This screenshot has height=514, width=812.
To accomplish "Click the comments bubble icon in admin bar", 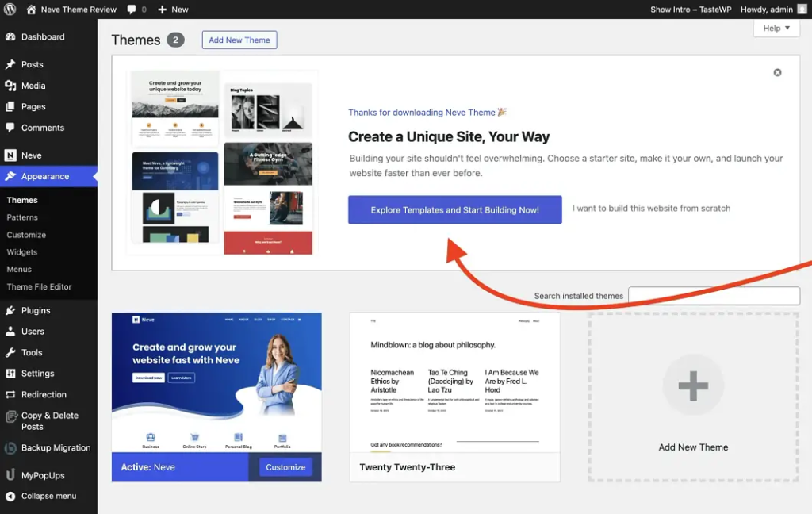I will (x=132, y=10).
